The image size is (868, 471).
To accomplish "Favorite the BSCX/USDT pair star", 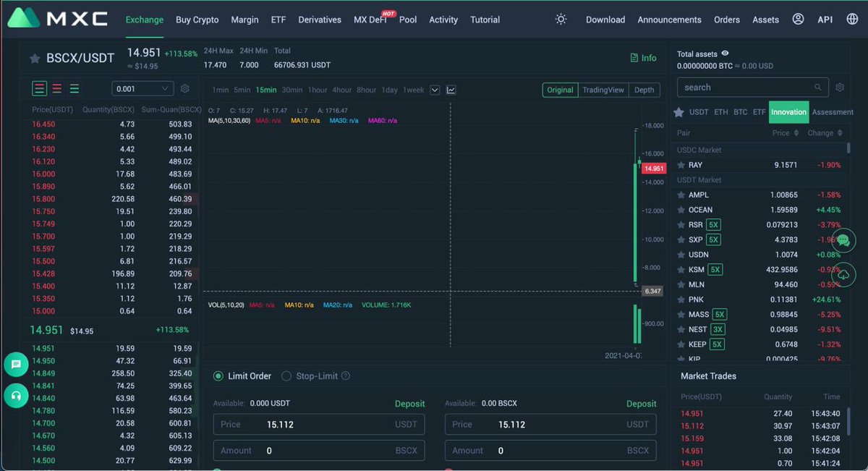I will (x=35, y=59).
